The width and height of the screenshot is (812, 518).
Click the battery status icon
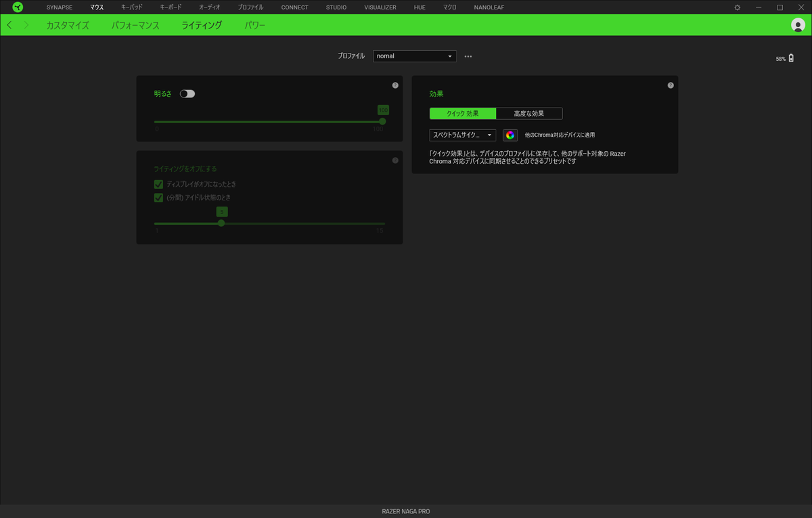(x=791, y=58)
